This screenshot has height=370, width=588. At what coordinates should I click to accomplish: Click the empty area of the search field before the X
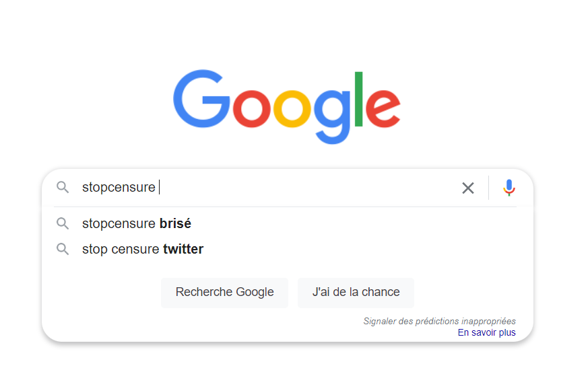pyautogui.click(x=303, y=187)
